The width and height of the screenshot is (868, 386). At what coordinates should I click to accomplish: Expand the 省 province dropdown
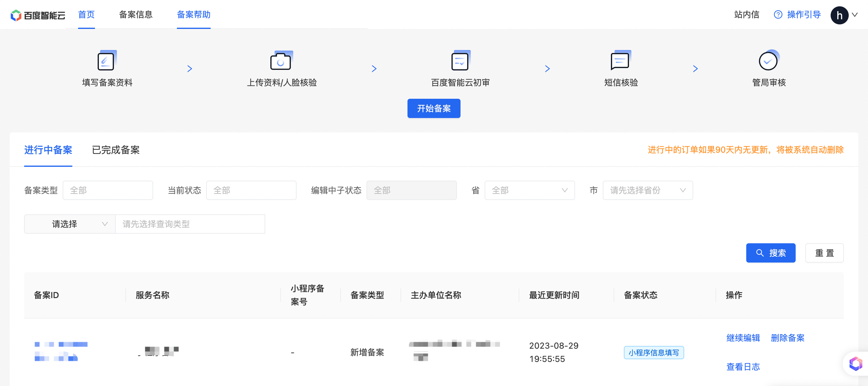(x=529, y=190)
